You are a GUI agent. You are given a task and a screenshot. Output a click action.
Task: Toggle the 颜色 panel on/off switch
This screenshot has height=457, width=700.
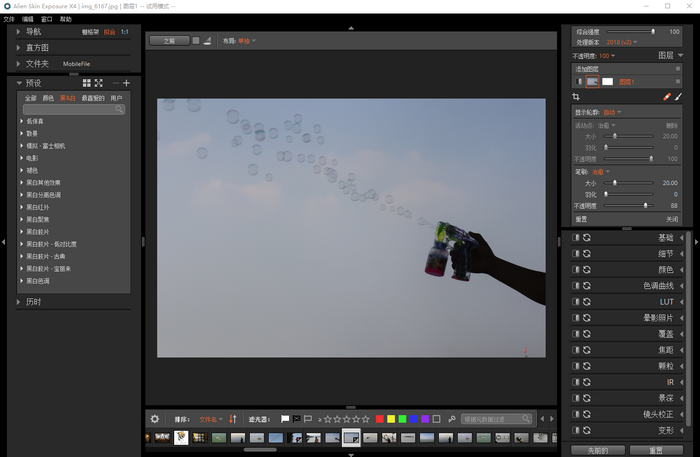tap(576, 270)
